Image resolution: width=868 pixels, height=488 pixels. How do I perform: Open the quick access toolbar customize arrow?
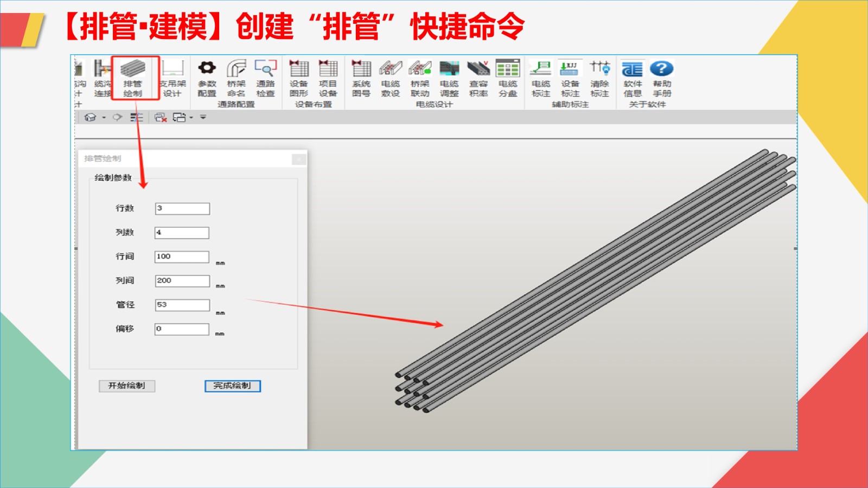click(203, 117)
